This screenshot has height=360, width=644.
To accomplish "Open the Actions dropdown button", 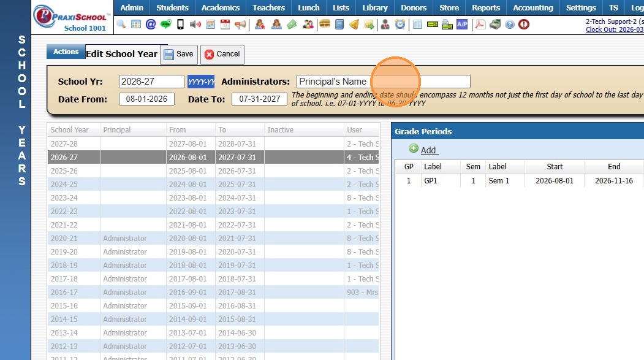I will pos(66,52).
